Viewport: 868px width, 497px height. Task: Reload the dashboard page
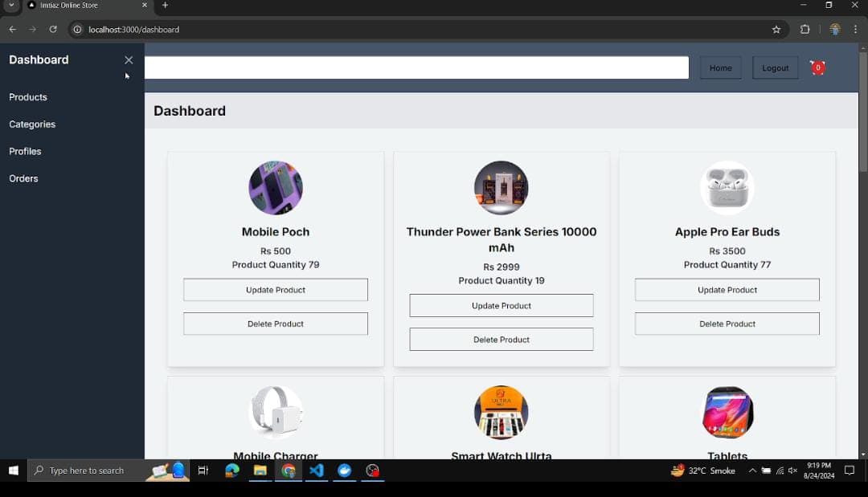[53, 30]
